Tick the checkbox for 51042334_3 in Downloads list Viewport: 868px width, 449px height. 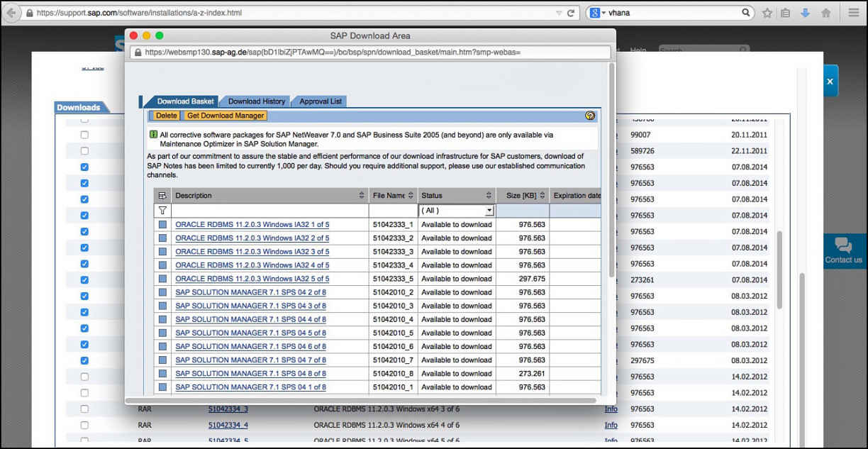[84, 409]
